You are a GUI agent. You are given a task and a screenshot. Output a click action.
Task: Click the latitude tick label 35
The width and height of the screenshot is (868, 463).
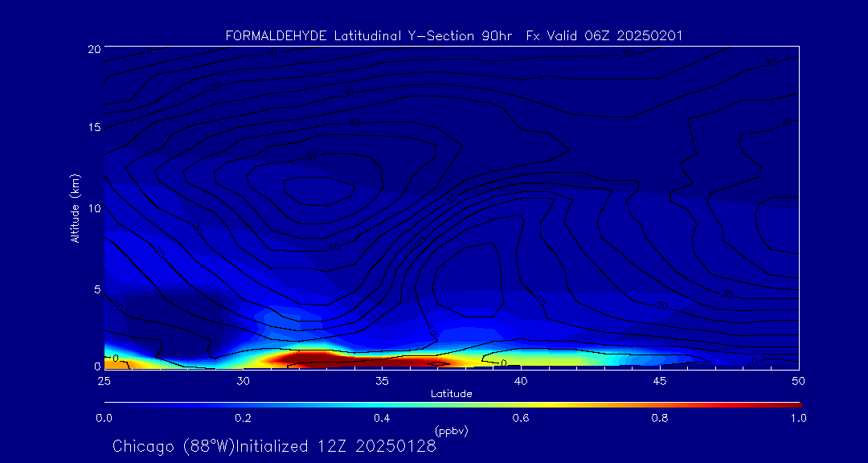click(x=382, y=380)
